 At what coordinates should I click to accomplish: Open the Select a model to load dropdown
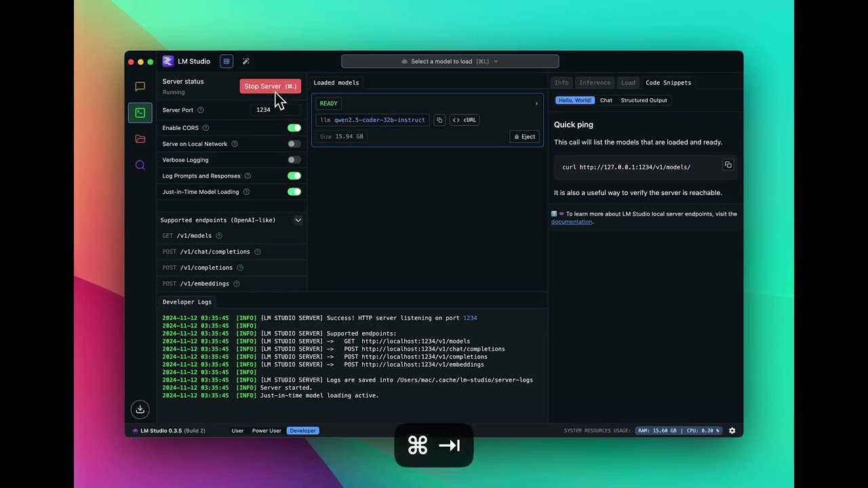[x=450, y=61]
